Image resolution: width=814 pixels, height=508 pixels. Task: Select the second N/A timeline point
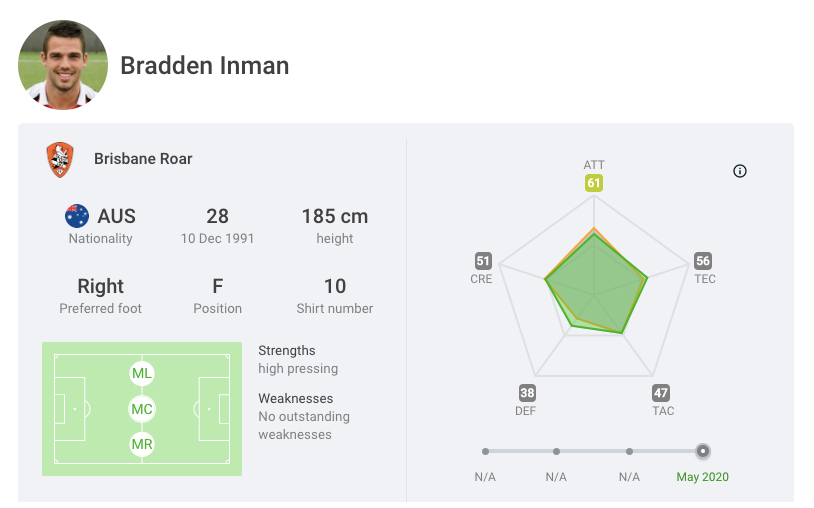point(557,451)
